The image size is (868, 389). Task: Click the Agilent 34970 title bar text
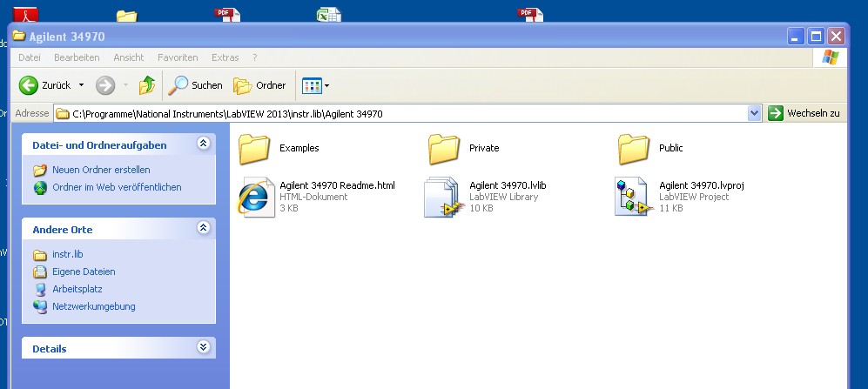pyautogui.click(x=67, y=37)
